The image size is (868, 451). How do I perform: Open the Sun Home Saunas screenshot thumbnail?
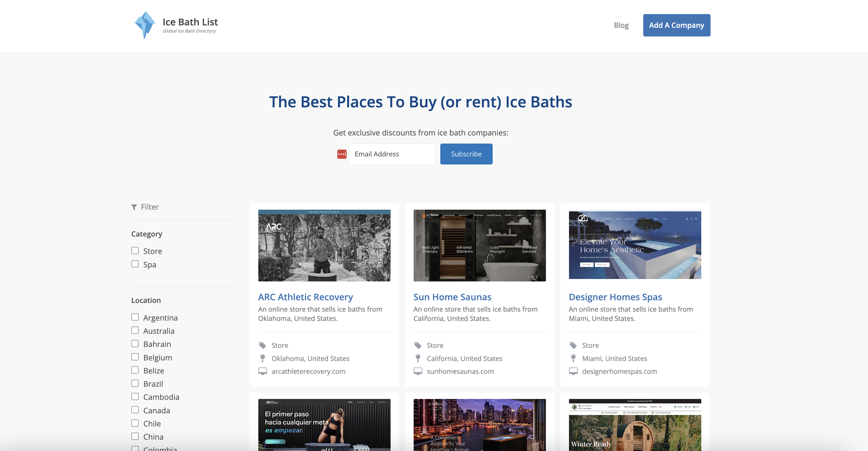pos(479,245)
